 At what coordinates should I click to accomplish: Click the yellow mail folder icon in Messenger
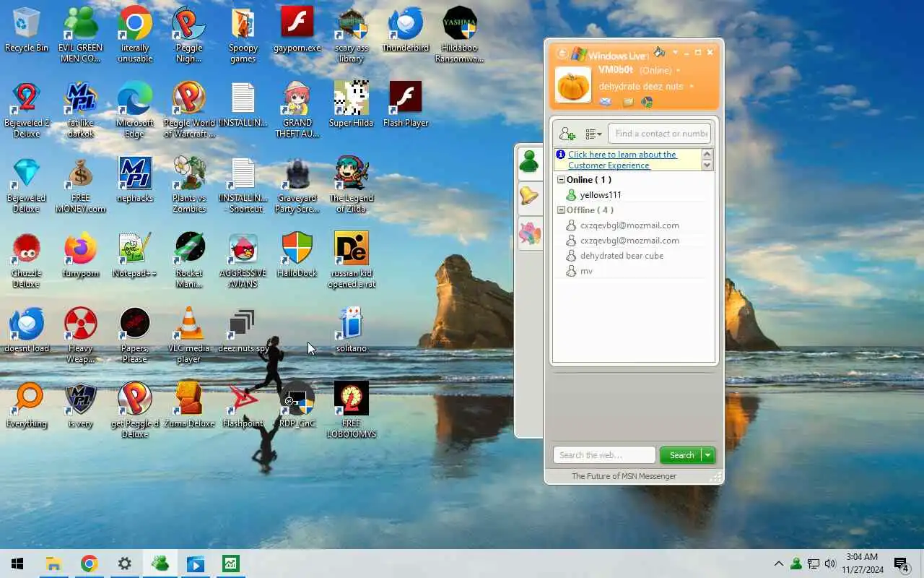[x=628, y=103]
